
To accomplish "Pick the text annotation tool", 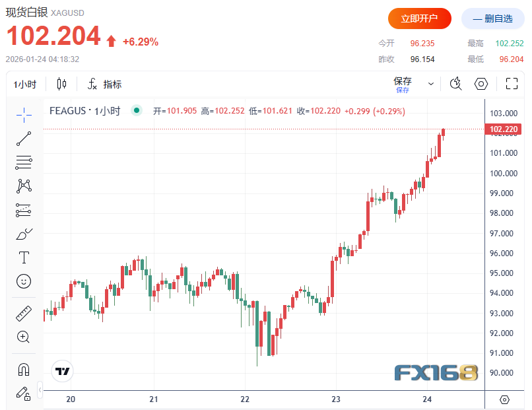I will 24,257.
